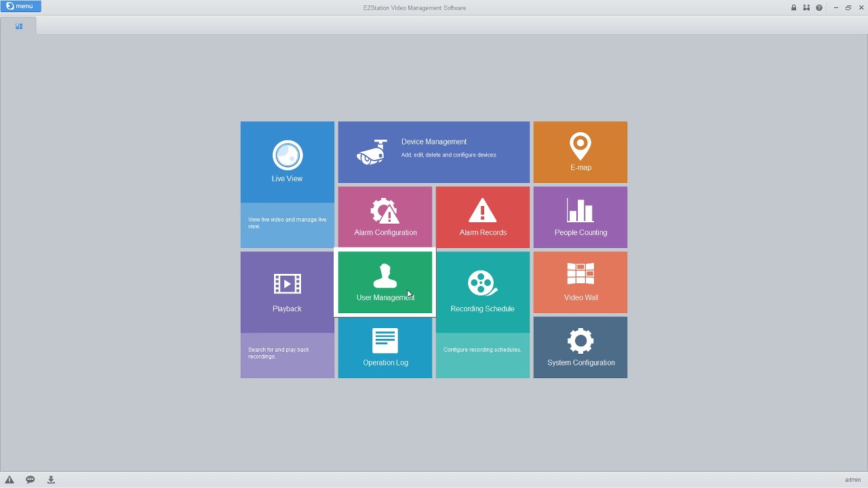The height and width of the screenshot is (488, 868).
Task: Open the Alarm Records tile
Action: (x=482, y=217)
